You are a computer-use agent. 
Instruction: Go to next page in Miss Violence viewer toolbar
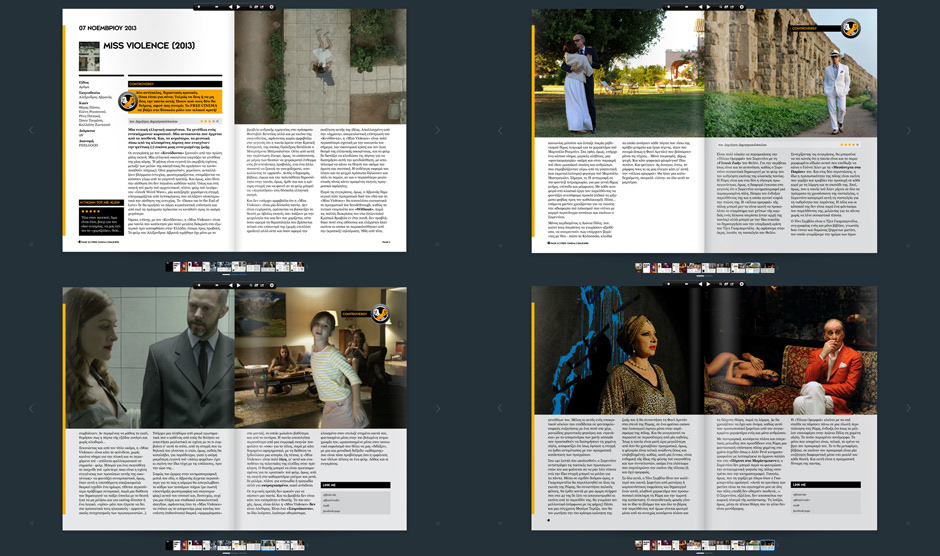[x=238, y=7]
